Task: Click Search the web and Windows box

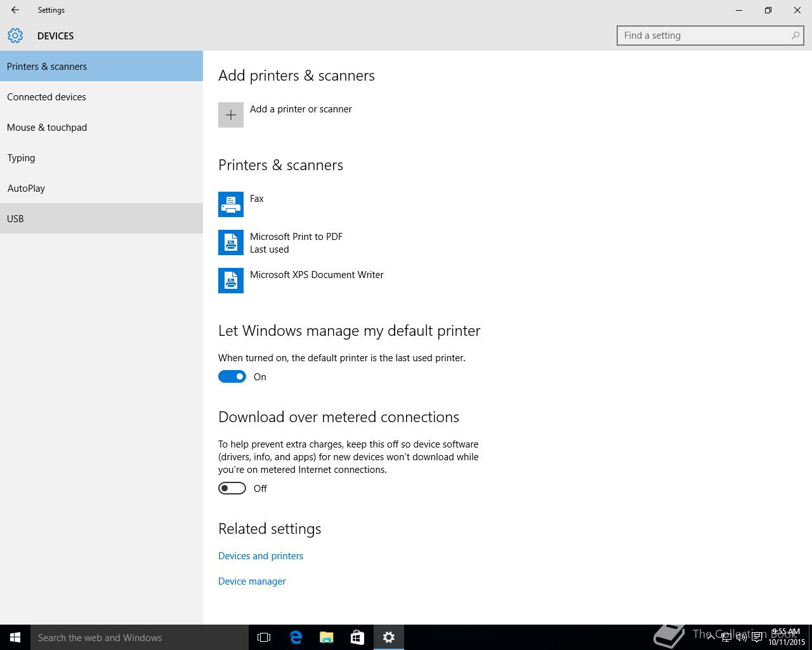Action: pos(140,637)
